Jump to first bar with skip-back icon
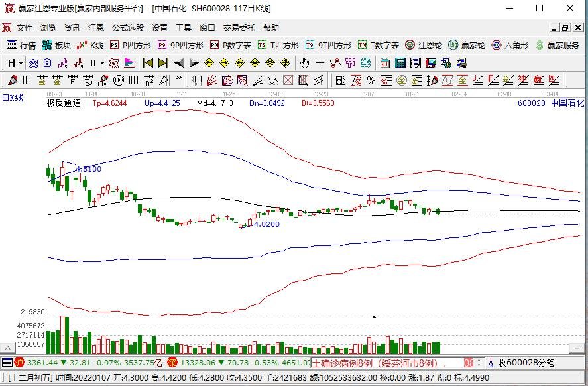The height and width of the screenshot is (386, 588). tap(148, 63)
